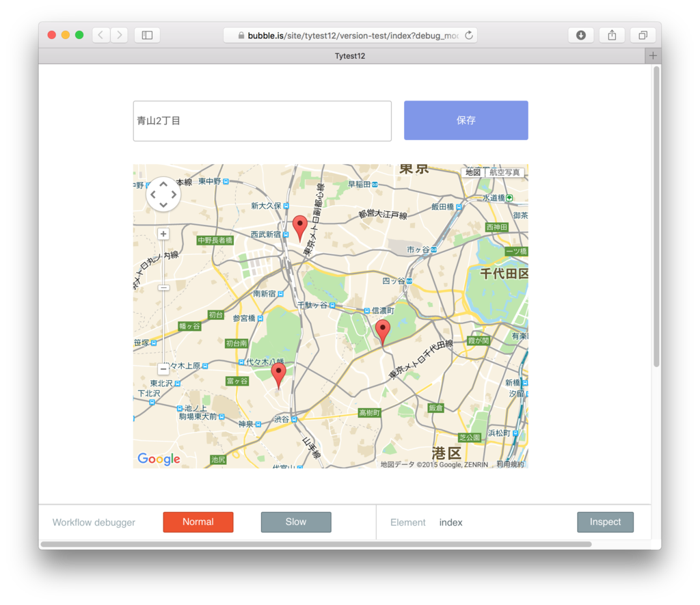Click the 千代田区 label on the map
700x605 pixels.
504,273
